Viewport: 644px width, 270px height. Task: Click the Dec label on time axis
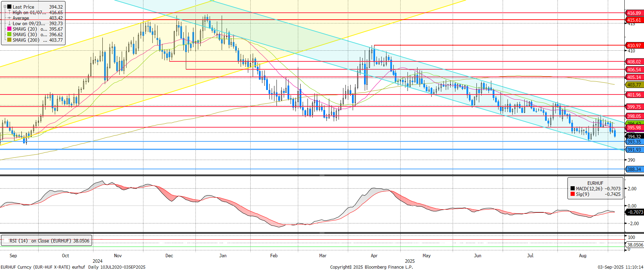169,256
